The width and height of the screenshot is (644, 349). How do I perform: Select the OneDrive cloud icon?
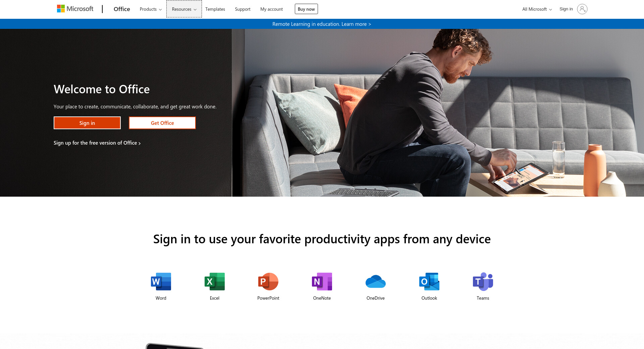click(376, 282)
